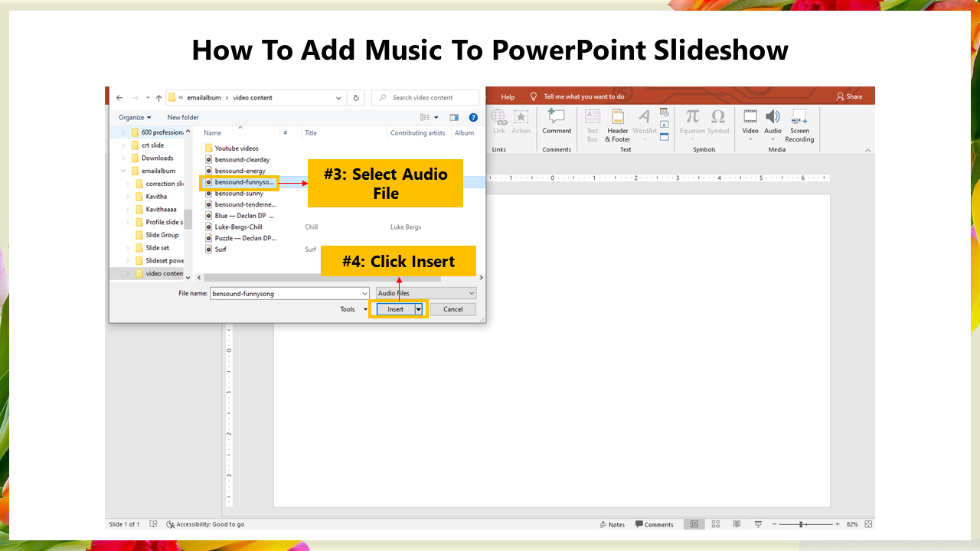Image resolution: width=980 pixels, height=551 pixels.
Task: Click the Date & Time icon in Text group
Action: coord(664,112)
